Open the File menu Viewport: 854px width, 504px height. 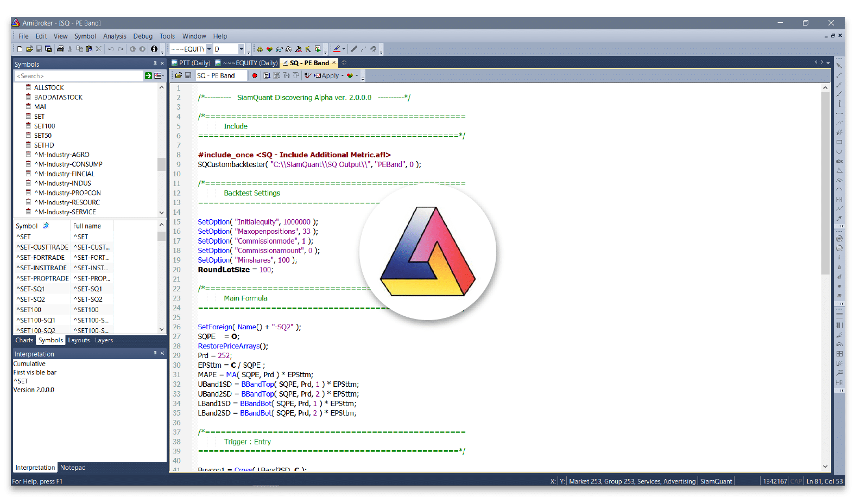coord(23,36)
